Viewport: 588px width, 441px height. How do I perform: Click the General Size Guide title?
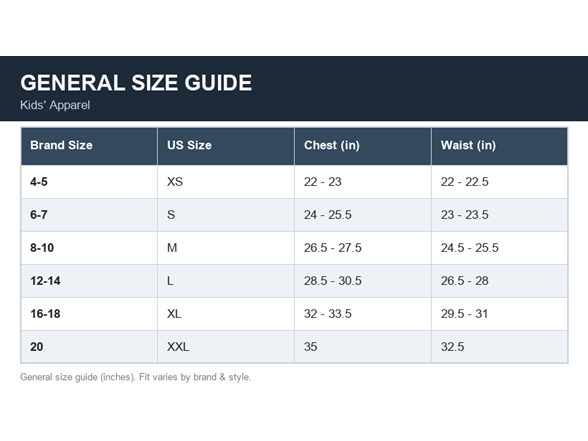(x=136, y=82)
